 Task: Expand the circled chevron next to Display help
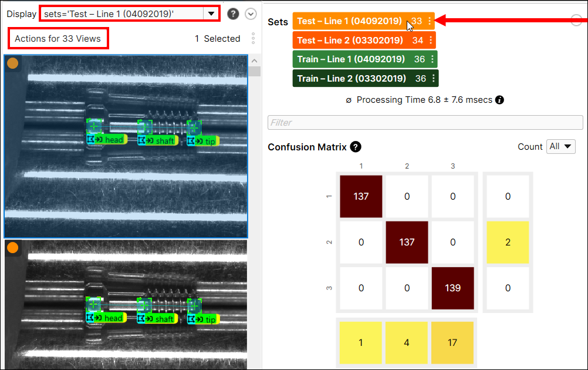click(251, 14)
